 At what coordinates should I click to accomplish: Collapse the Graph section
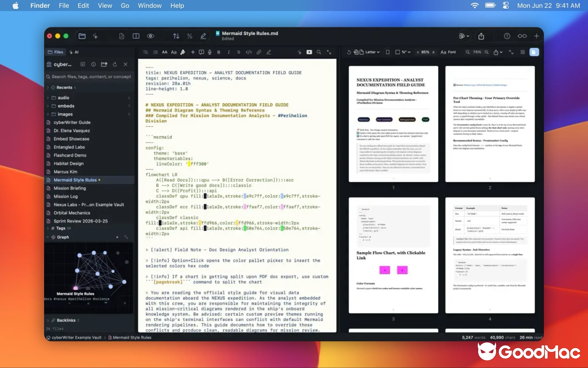click(48, 237)
